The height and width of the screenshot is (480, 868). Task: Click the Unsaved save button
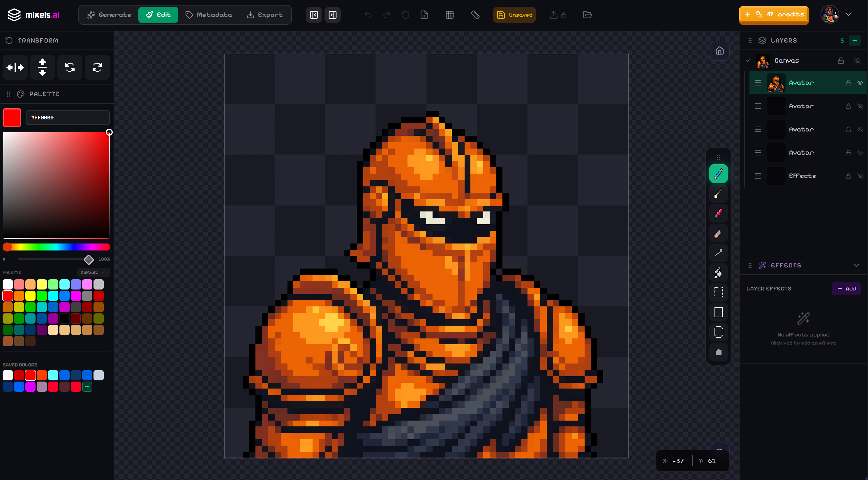(x=514, y=15)
